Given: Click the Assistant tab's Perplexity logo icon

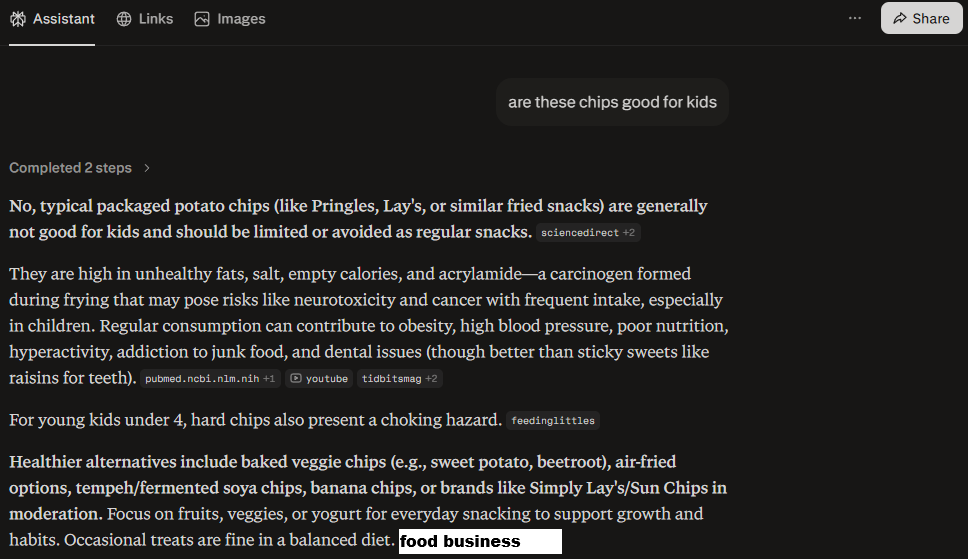Looking at the screenshot, I should pyautogui.click(x=18, y=19).
